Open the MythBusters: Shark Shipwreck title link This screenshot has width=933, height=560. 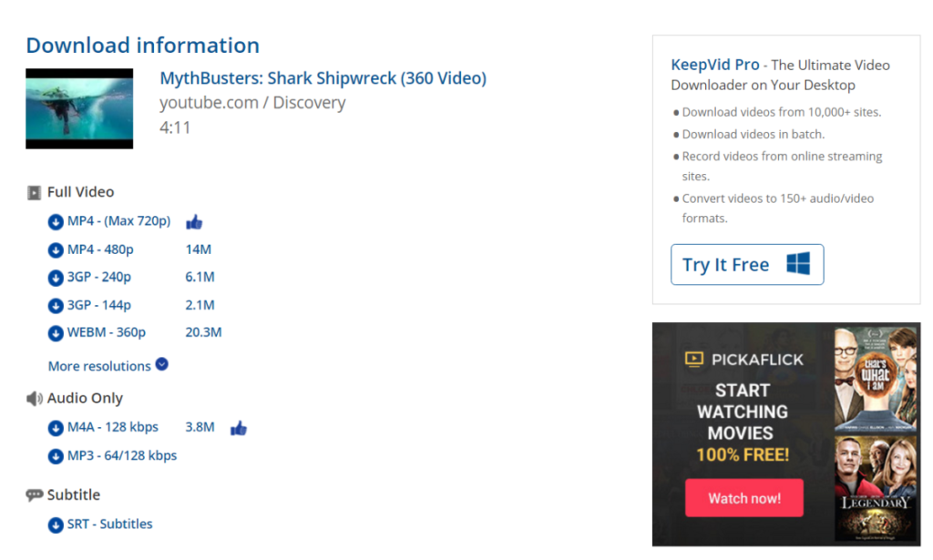(x=323, y=78)
